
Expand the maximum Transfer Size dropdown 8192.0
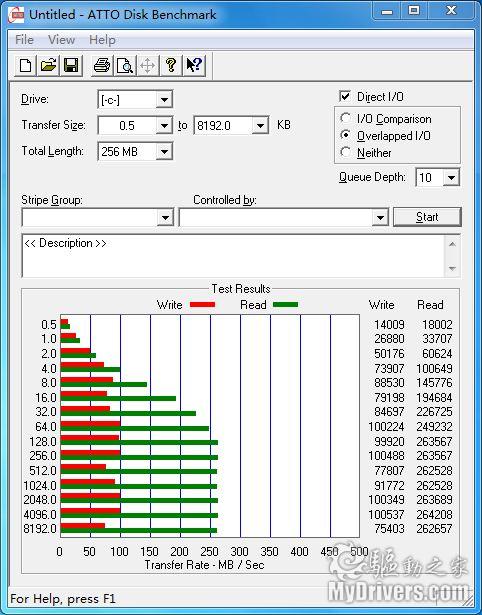(260, 126)
